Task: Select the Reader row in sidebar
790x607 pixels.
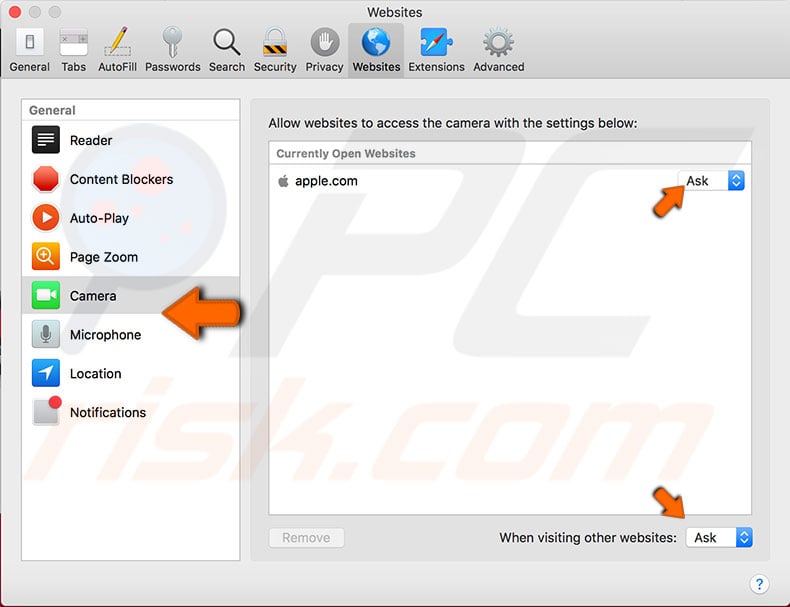Action: pyautogui.click(x=130, y=140)
